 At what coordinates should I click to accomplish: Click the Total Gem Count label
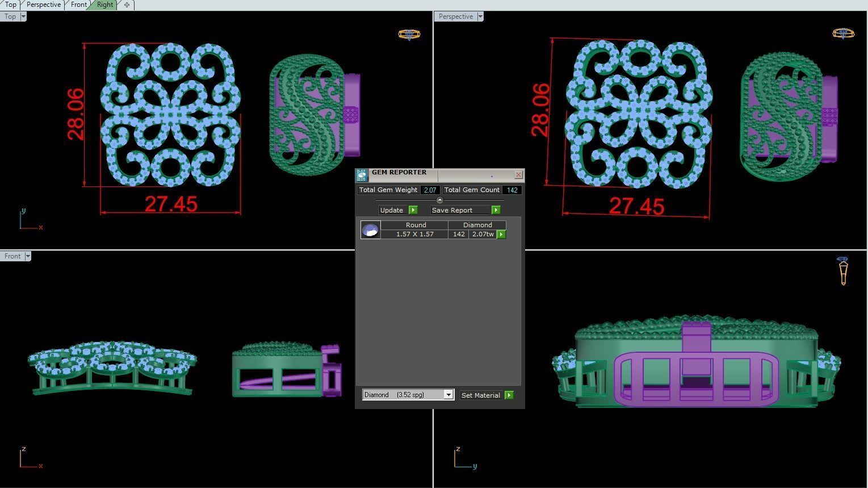[472, 190]
